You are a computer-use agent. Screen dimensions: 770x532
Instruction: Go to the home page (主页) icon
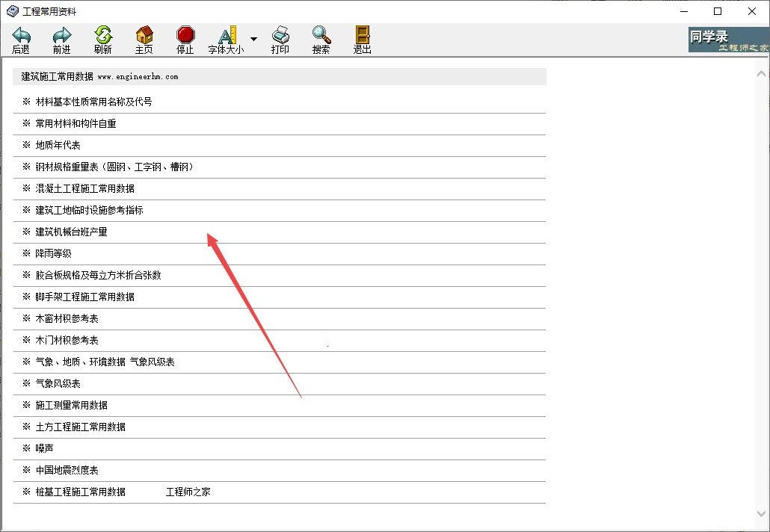[x=144, y=35]
